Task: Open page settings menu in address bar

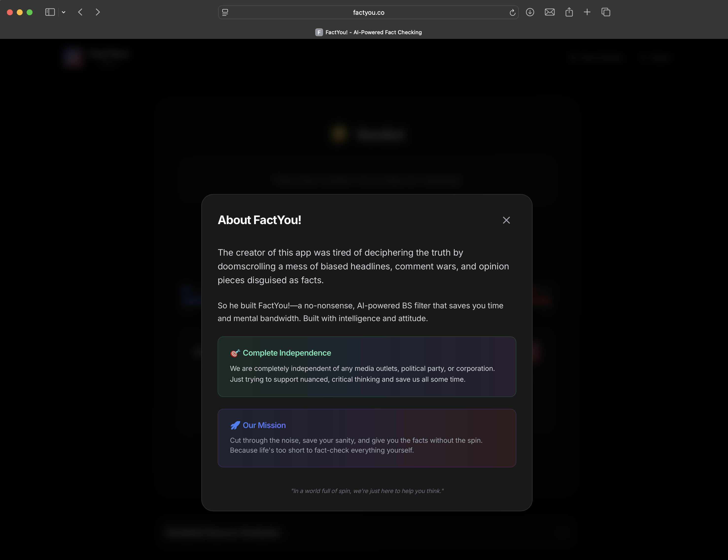Action: pyautogui.click(x=225, y=12)
